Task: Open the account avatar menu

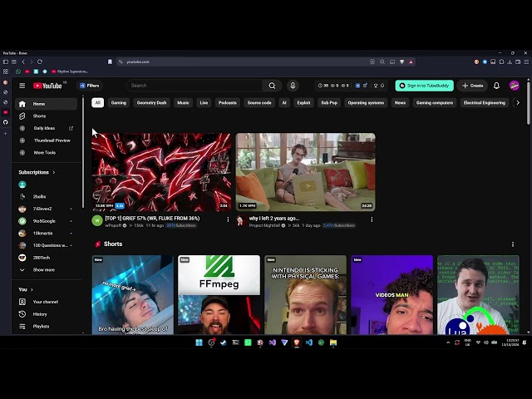Action: click(x=514, y=86)
